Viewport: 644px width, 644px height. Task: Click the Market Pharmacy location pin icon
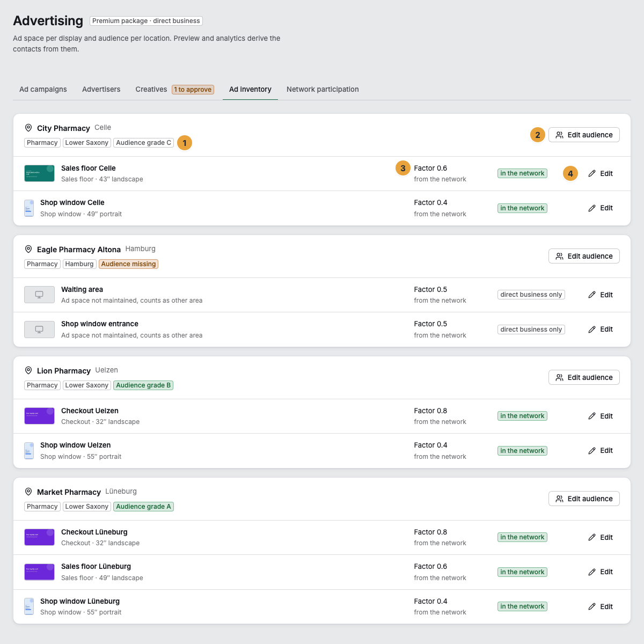coord(28,492)
